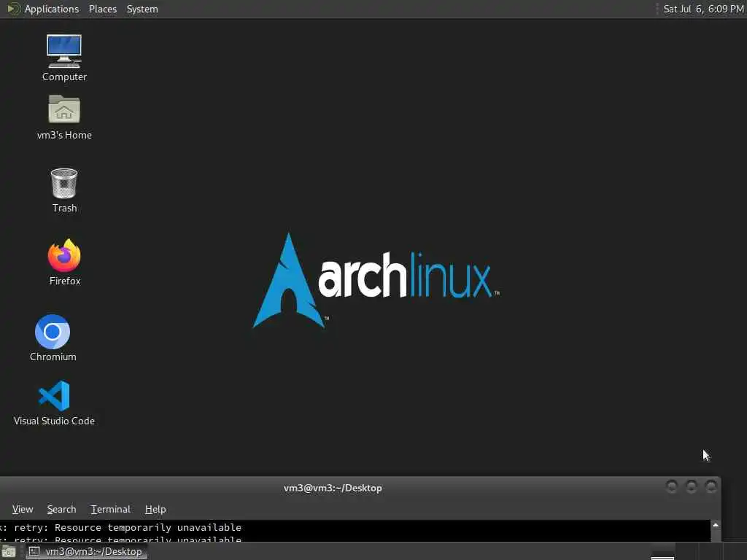Open the Places menu

coord(102,9)
